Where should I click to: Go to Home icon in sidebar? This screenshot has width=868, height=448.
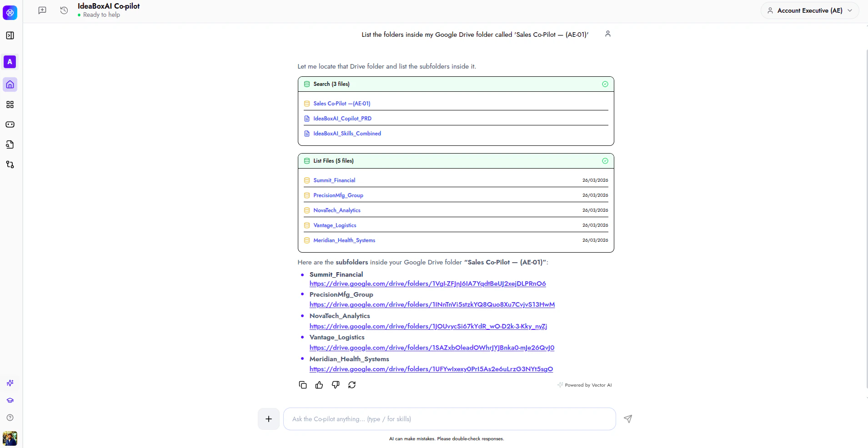click(x=10, y=85)
